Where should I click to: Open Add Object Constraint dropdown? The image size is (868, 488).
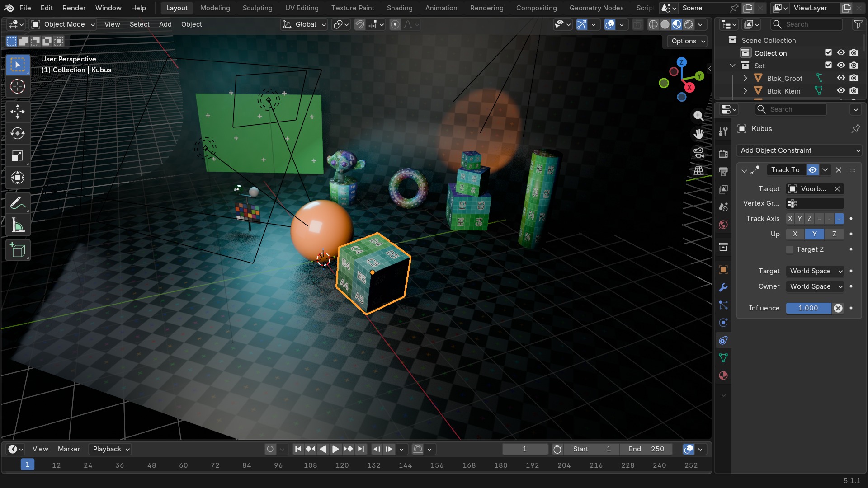[x=799, y=150]
